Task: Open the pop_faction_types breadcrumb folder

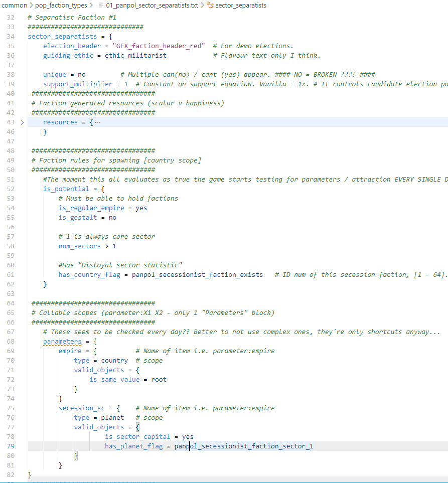Action: [x=61, y=5]
